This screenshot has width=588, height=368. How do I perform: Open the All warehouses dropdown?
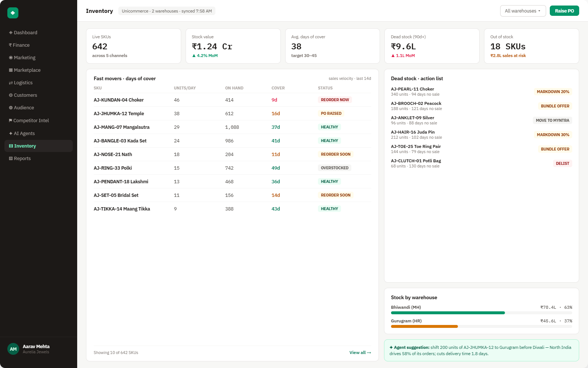click(x=523, y=11)
